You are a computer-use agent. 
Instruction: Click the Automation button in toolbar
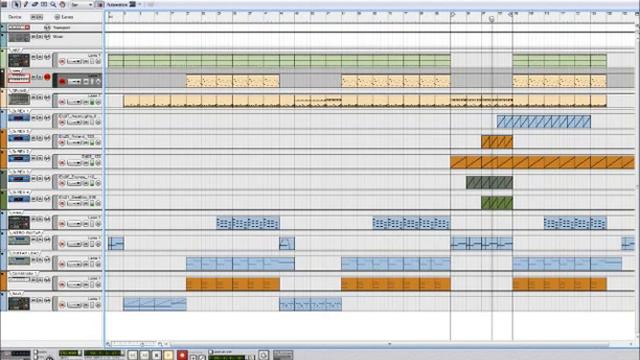[x=117, y=4]
